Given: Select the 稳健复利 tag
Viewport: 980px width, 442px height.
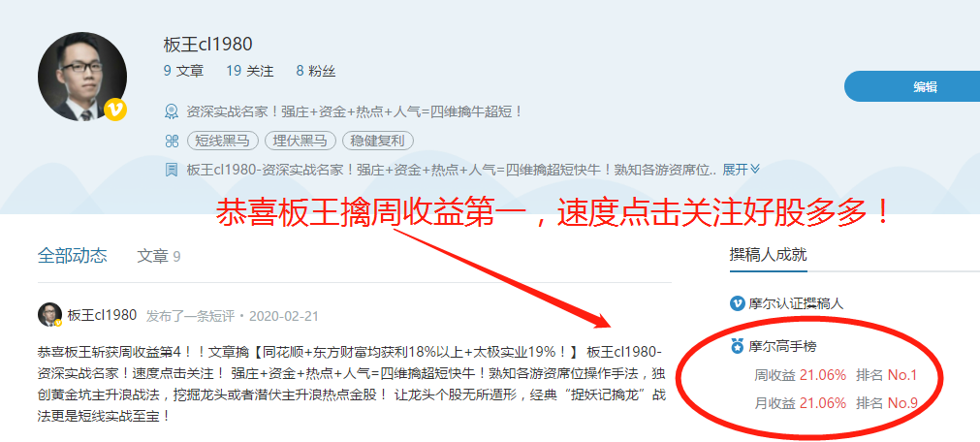Looking at the screenshot, I should [x=377, y=141].
